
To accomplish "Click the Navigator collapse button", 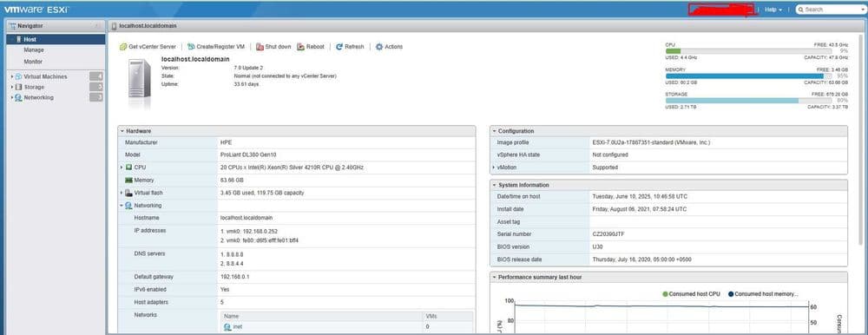I will 97,25.
